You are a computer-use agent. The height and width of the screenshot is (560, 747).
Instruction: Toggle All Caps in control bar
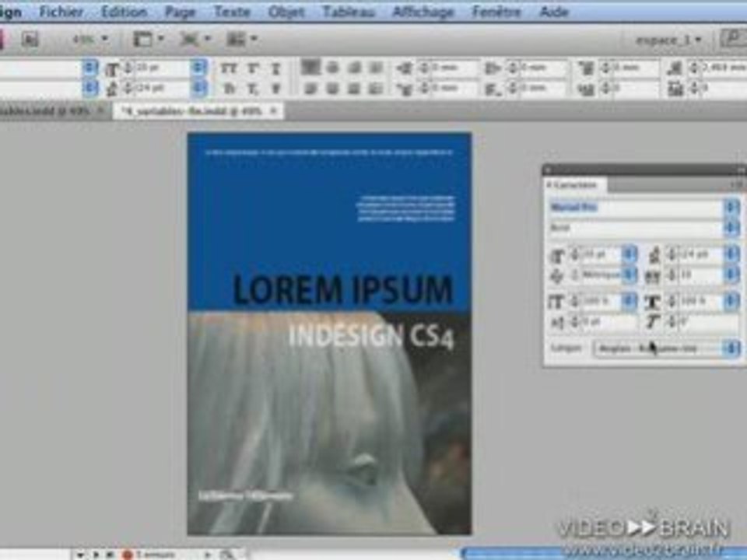pyautogui.click(x=229, y=68)
